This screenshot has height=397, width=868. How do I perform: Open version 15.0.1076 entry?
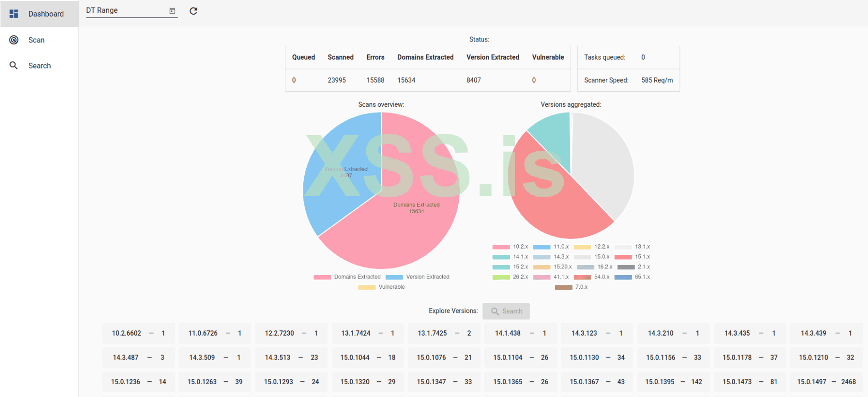point(444,357)
